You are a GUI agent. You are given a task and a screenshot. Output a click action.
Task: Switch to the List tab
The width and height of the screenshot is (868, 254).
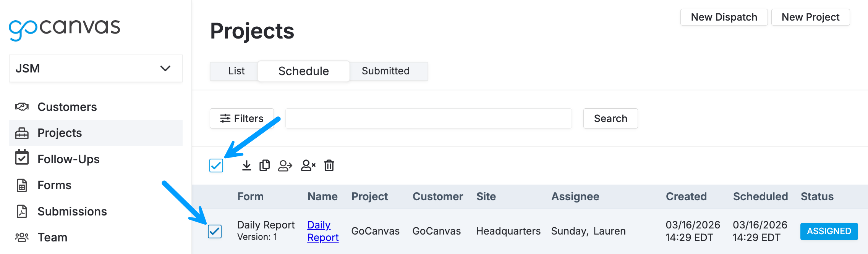[x=236, y=71]
